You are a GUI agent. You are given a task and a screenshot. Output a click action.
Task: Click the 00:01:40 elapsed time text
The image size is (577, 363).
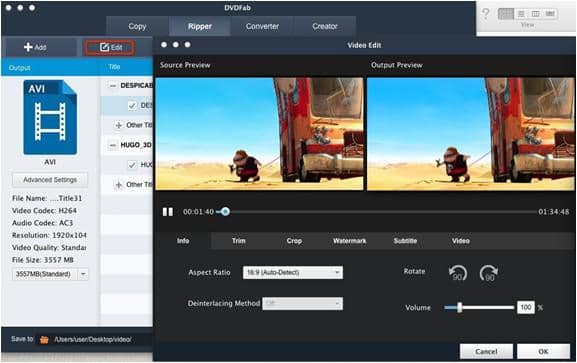198,212
